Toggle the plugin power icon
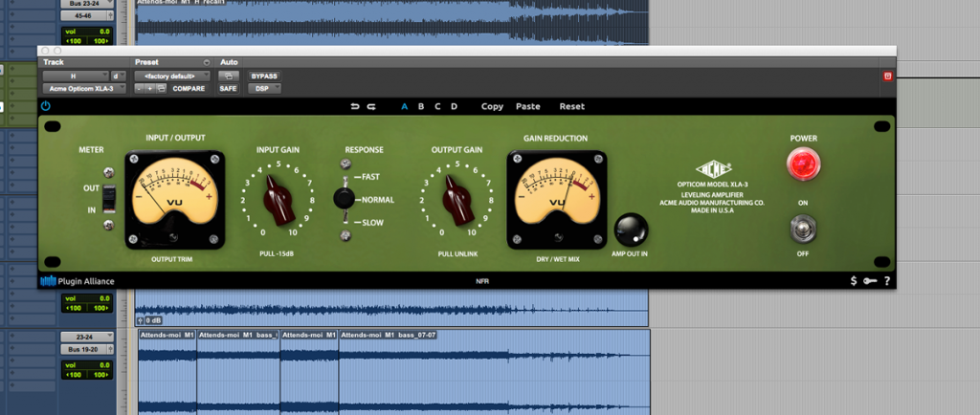The image size is (980, 415). [46, 106]
